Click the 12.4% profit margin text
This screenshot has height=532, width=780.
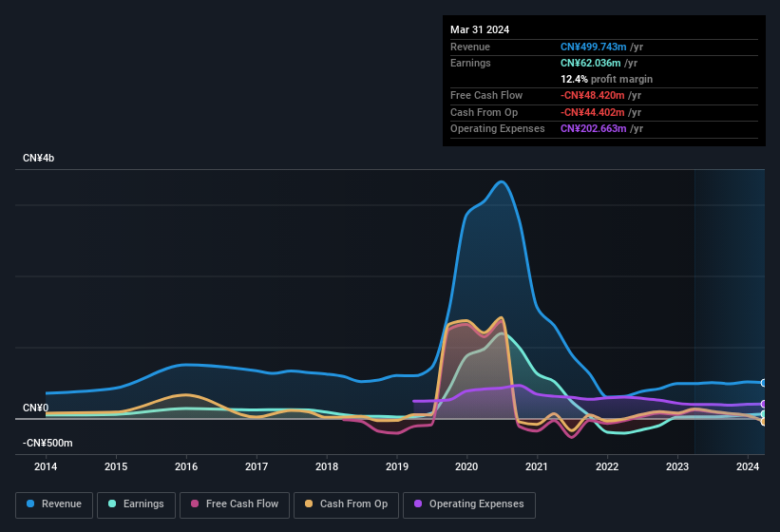(x=606, y=79)
